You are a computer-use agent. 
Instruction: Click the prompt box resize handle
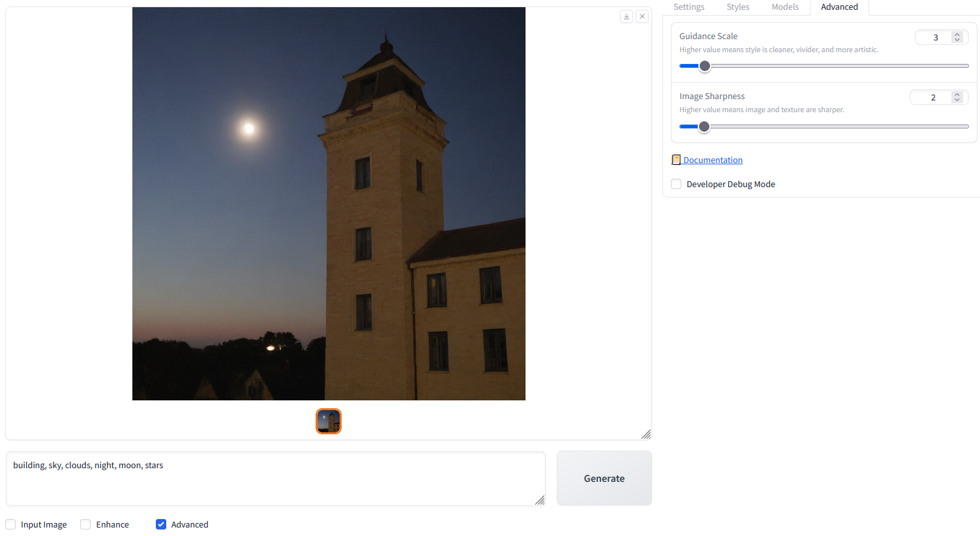[x=540, y=500]
